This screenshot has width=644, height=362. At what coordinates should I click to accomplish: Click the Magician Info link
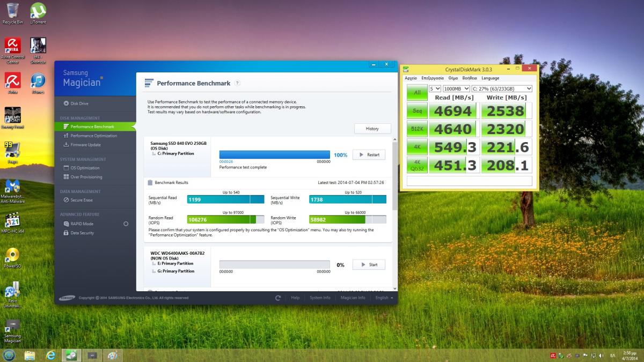point(353,298)
